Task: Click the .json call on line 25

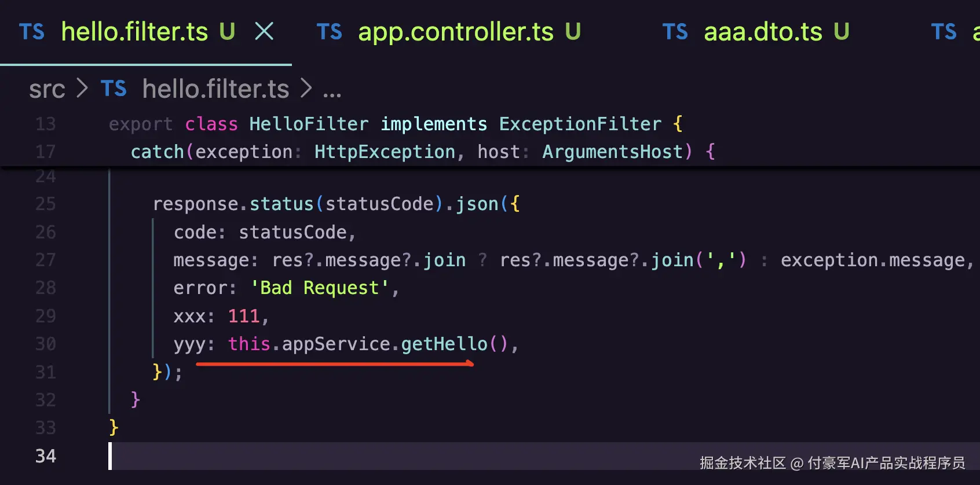Action: [x=471, y=204]
